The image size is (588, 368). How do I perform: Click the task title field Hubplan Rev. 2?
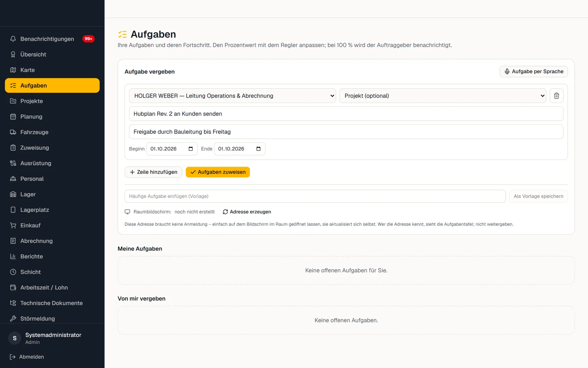pos(346,114)
